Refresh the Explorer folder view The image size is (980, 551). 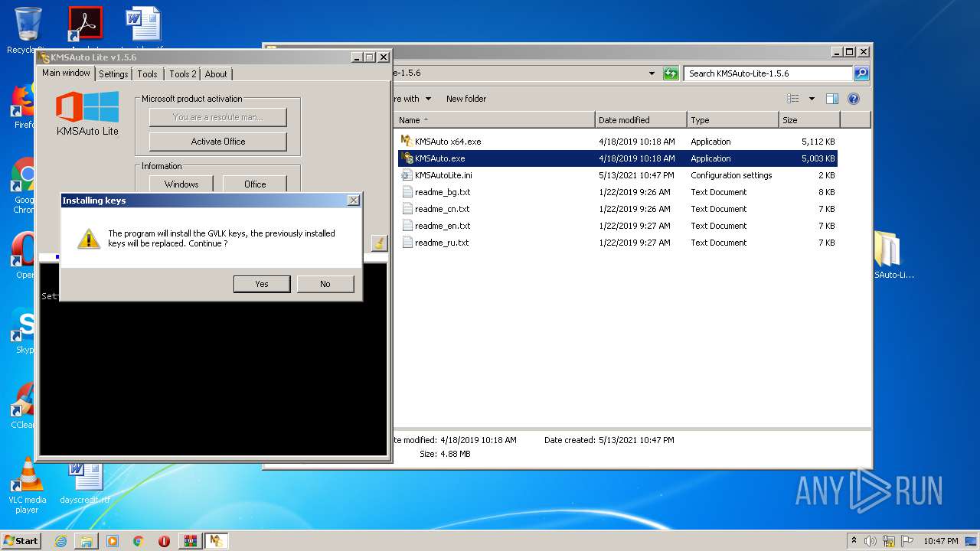[x=671, y=73]
